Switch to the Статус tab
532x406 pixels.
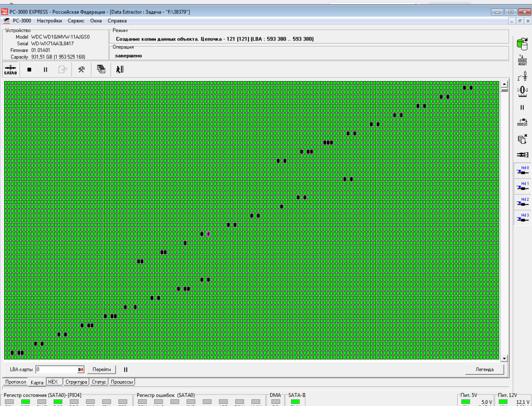tap(99, 382)
